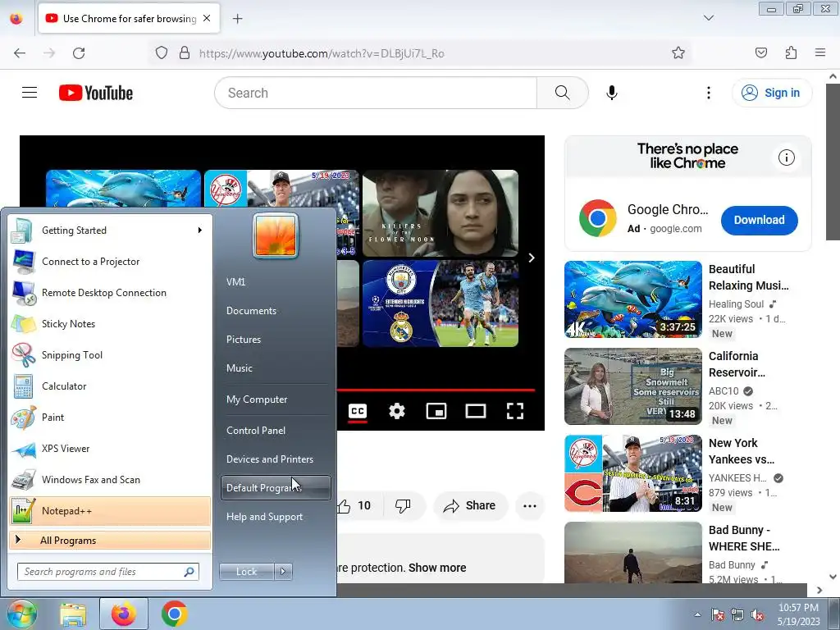This screenshot has height=630, width=840.
Task: Open video player settings gear
Action: click(397, 411)
